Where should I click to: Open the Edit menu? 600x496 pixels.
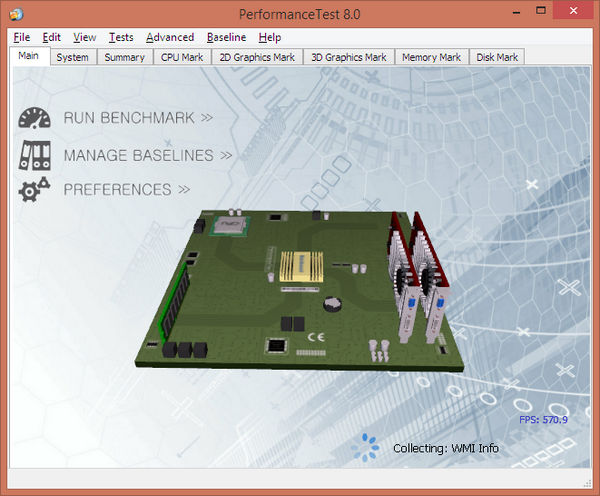click(x=52, y=37)
